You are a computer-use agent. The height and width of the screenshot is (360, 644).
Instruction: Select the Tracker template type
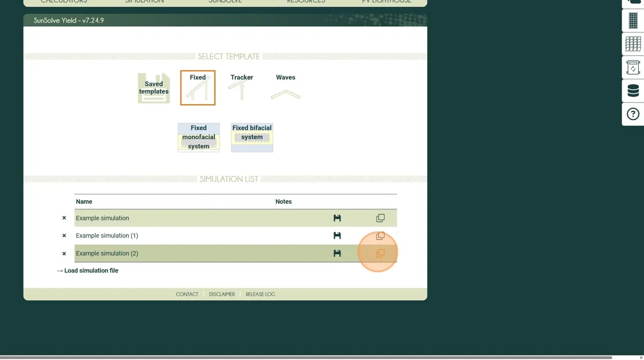tap(241, 87)
